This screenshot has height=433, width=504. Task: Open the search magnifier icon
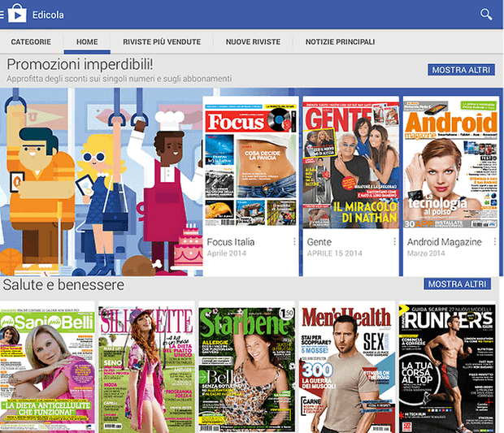point(486,15)
